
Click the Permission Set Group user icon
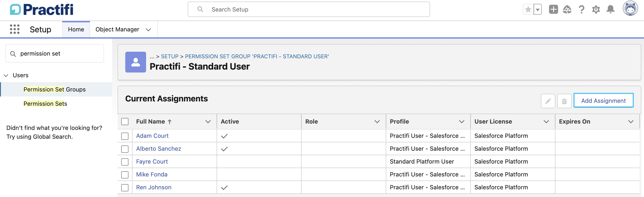pyautogui.click(x=135, y=62)
